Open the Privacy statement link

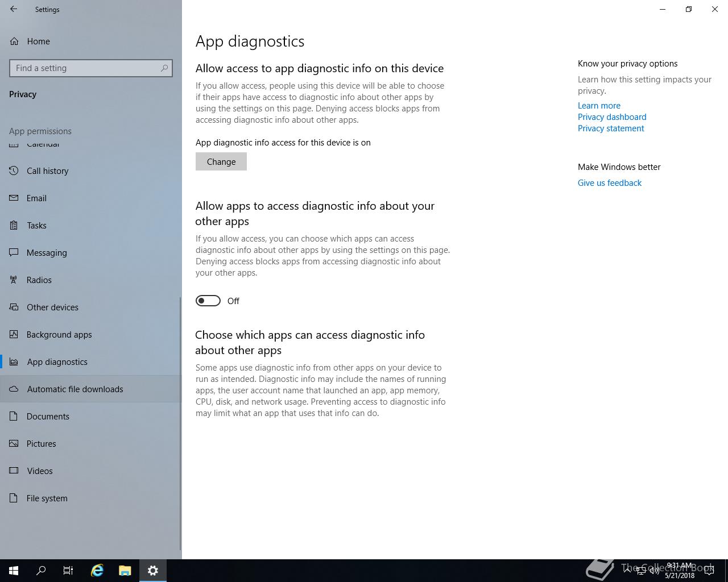611,128
